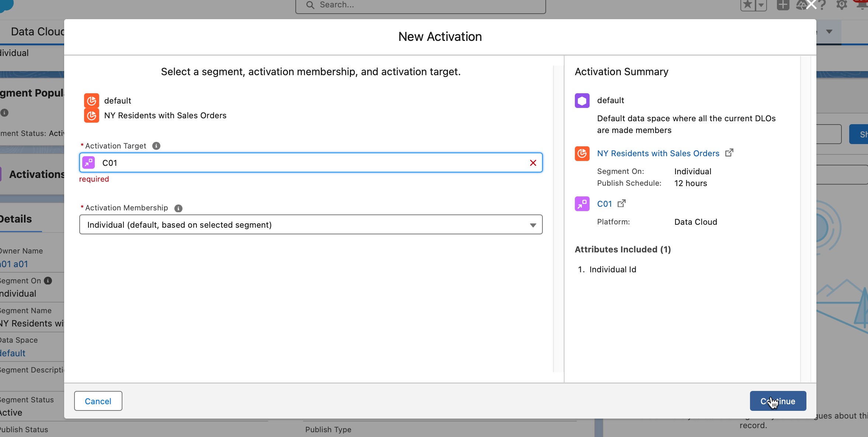Click the '12 hours' publish schedule value
This screenshot has height=437, width=868.
[690, 183]
